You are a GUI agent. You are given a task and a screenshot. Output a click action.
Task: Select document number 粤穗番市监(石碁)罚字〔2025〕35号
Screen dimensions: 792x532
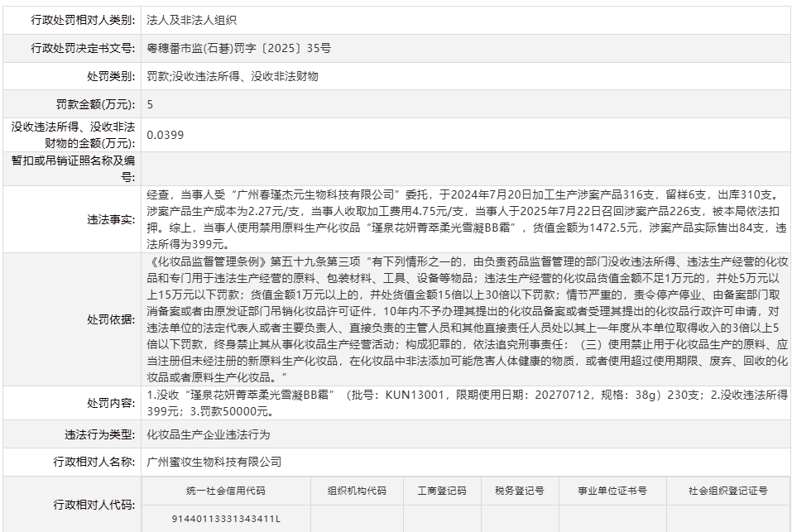(239, 49)
